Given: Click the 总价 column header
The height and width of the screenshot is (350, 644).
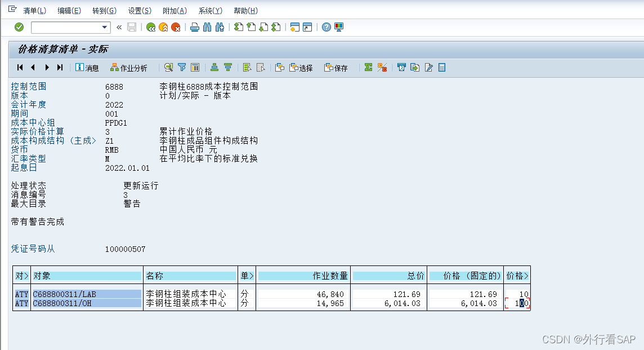Looking at the screenshot, I should [x=388, y=276].
